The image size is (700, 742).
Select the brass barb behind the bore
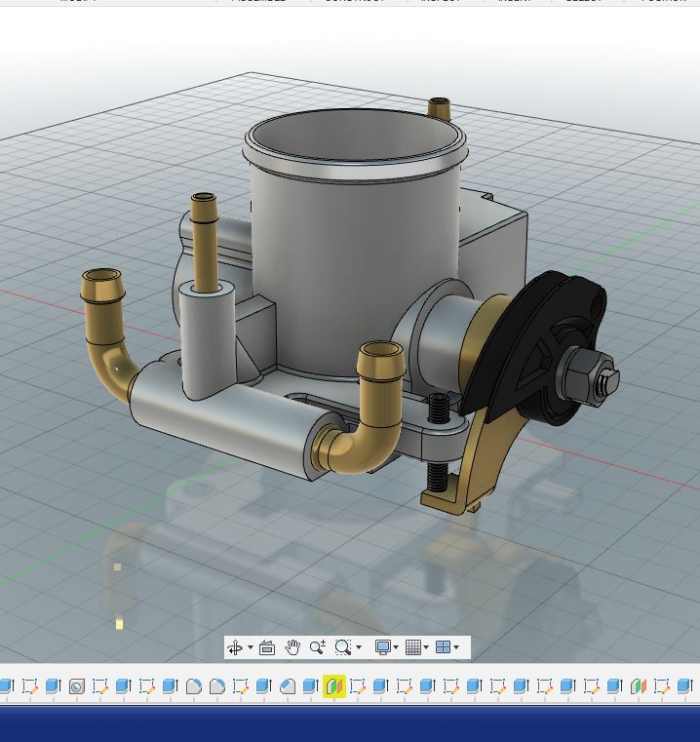click(440, 109)
